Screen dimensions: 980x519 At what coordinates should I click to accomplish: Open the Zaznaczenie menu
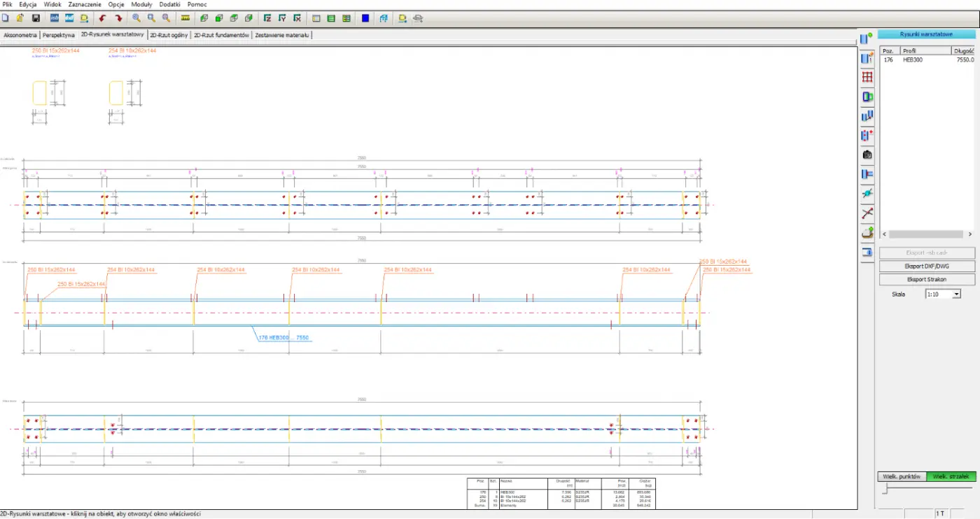click(83, 4)
